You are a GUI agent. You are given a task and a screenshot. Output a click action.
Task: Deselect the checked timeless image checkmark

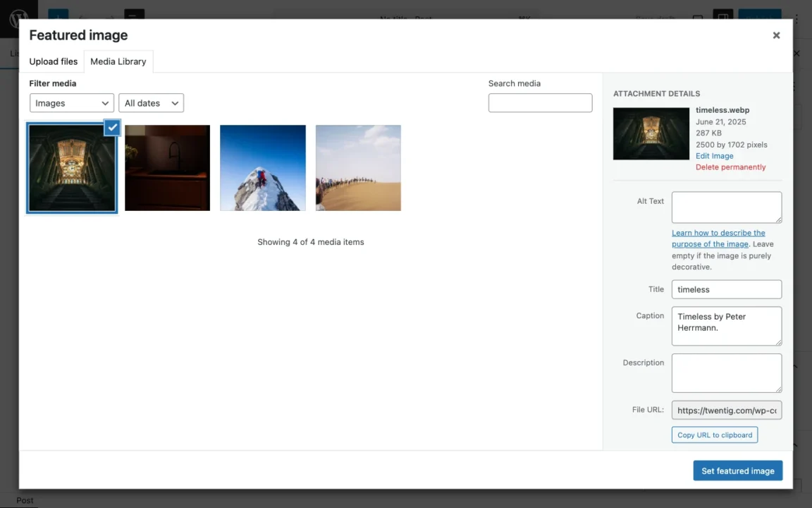pyautogui.click(x=112, y=127)
